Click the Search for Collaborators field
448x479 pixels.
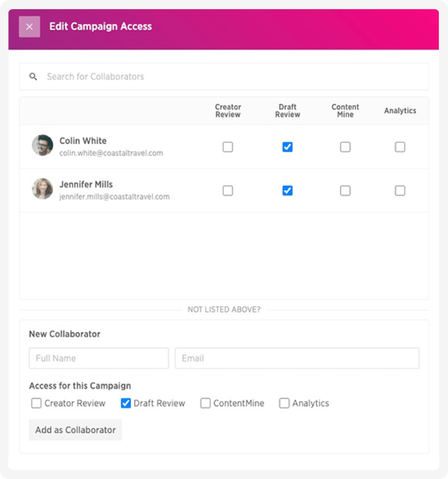click(230, 77)
